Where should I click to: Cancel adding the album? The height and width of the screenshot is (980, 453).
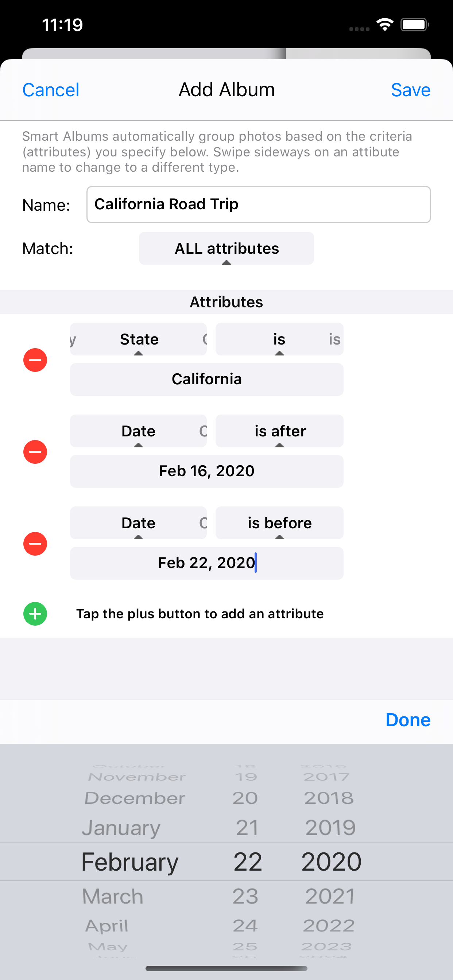tap(51, 90)
